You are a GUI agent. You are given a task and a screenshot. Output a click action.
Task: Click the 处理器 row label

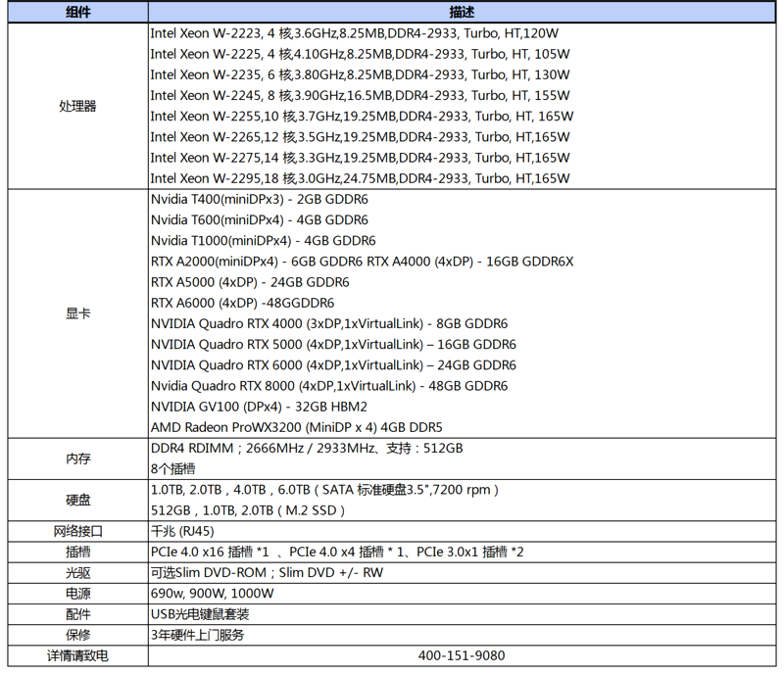pos(77,106)
